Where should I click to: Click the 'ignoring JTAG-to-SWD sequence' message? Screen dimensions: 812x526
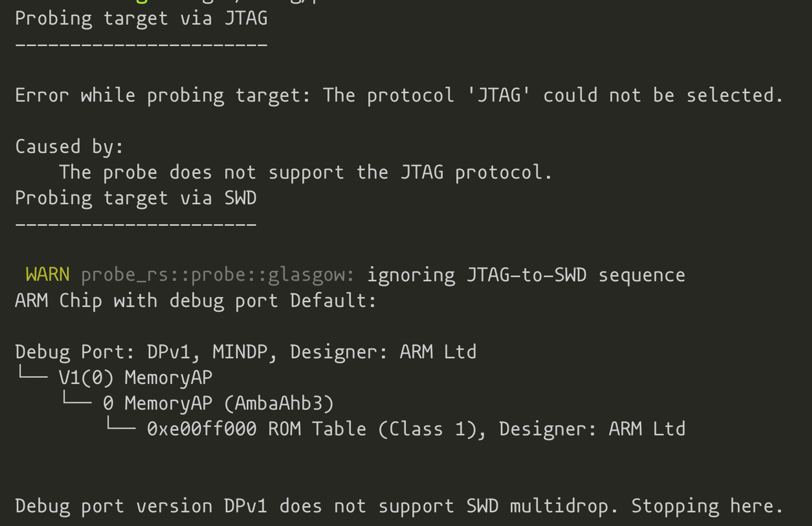point(526,276)
